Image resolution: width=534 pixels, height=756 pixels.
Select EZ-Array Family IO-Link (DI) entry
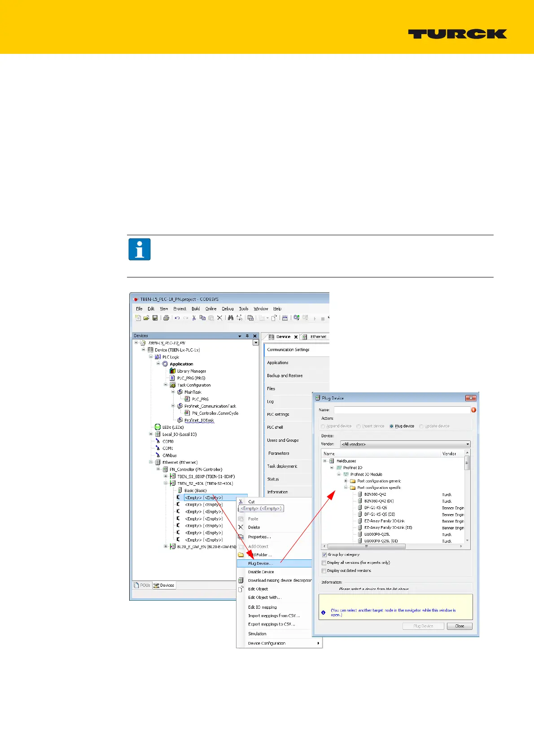(x=388, y=527)
